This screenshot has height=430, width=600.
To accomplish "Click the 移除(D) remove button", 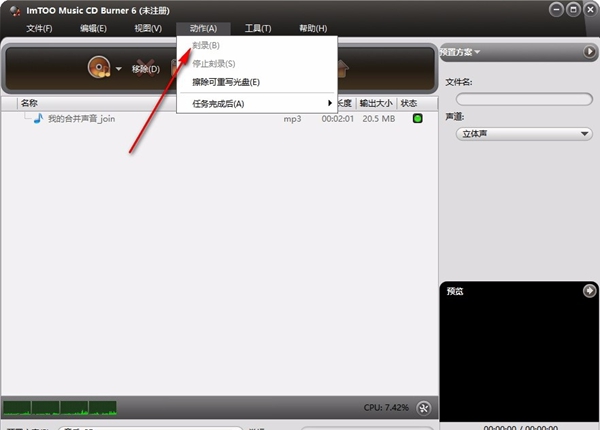I will click(x=145, y=68).
